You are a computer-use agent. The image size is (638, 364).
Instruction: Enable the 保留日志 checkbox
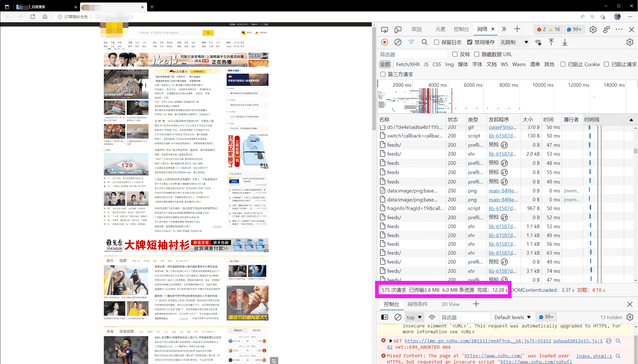click(436, 42)
